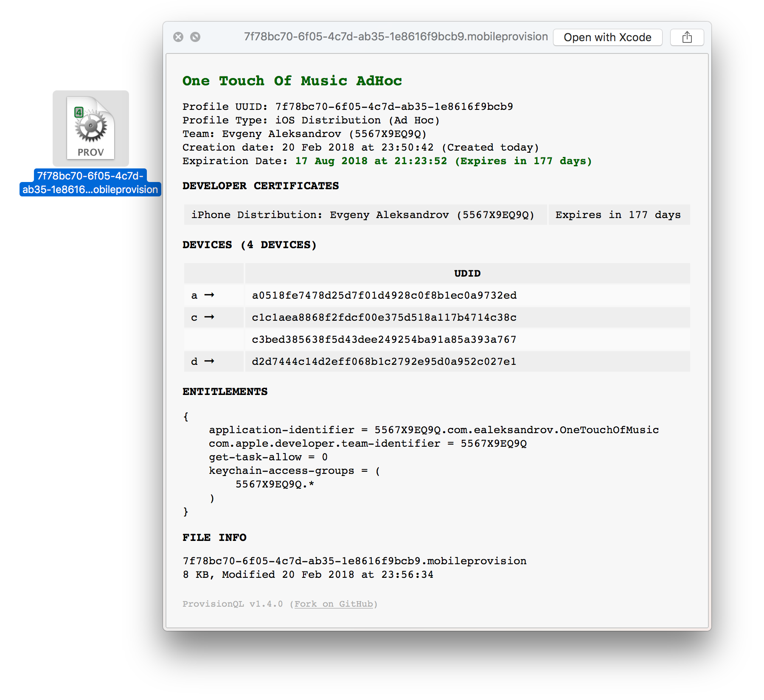Click the green Expiration Date text
The width and height of the screenshot is (764, 700).
pyautogui.click(x=443, y=161)
